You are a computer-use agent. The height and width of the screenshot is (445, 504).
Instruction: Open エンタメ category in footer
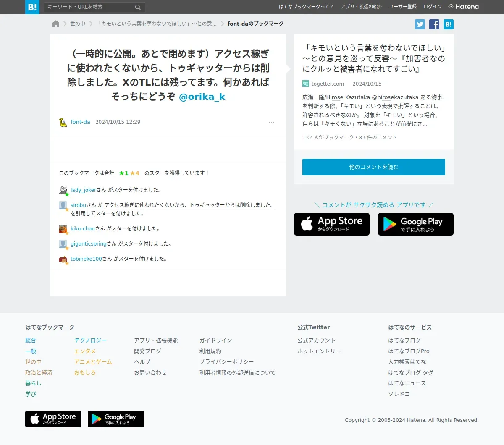(x=85, y=351)
